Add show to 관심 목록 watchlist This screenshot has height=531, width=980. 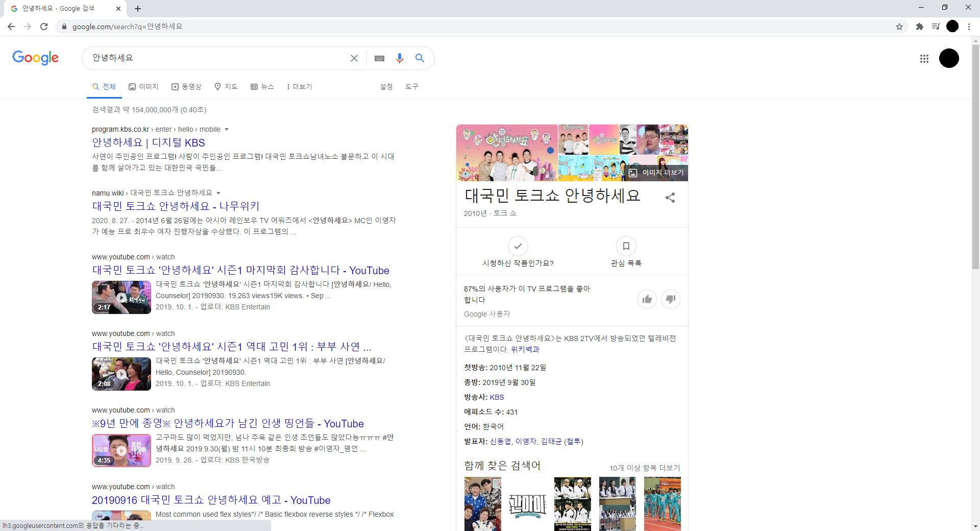click(x=626, y=246)
